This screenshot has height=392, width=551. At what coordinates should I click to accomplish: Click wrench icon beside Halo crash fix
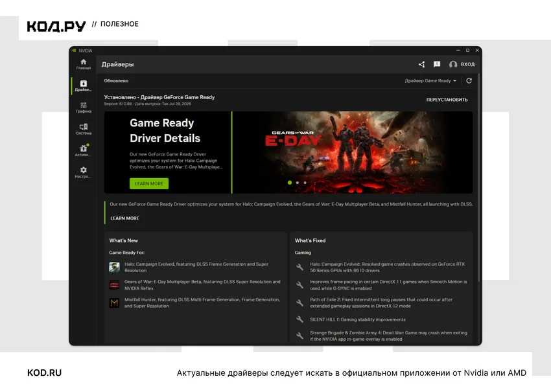click(x=299, y=268)
